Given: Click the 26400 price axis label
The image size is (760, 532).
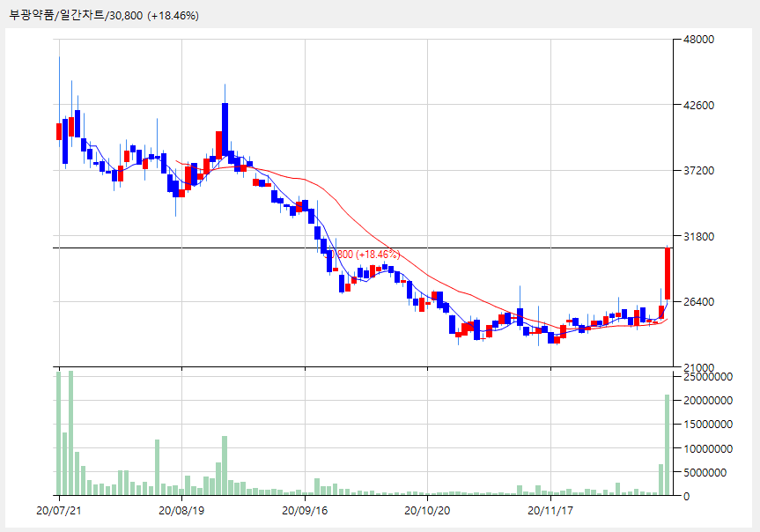Looking at the screenshot, I should coord(698,301).
